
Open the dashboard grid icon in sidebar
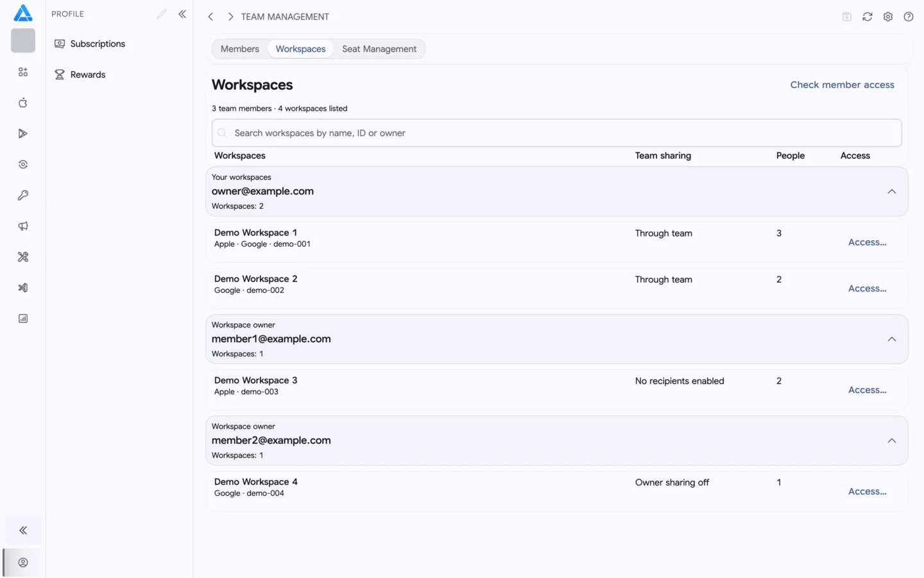coord(23,72)
